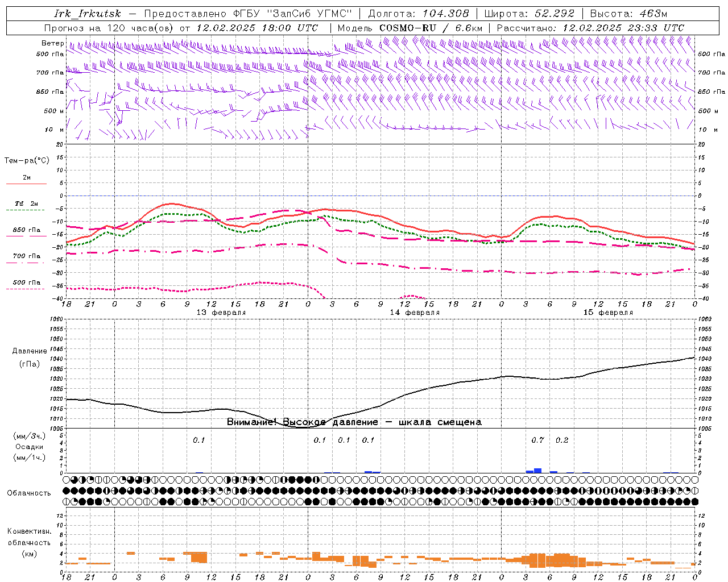Select the Широта: 52.292 field

[x=530, y=14]
